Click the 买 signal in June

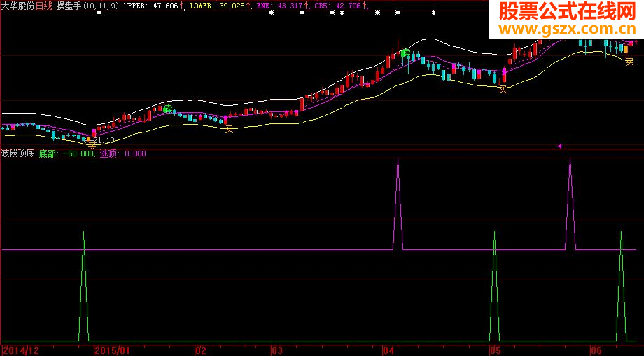(x=629, y=62)
